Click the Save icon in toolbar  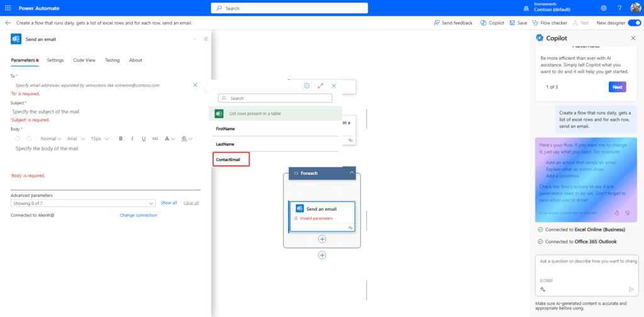click(x=518, y=23)
